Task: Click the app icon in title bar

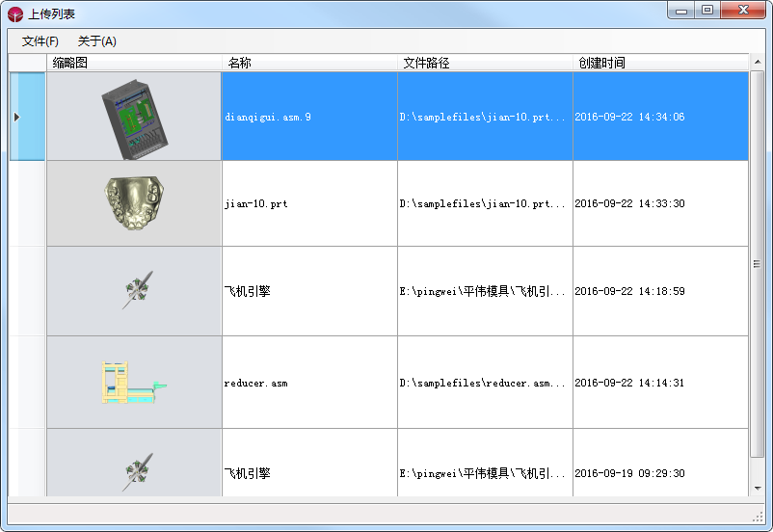Action: point(14,13)
